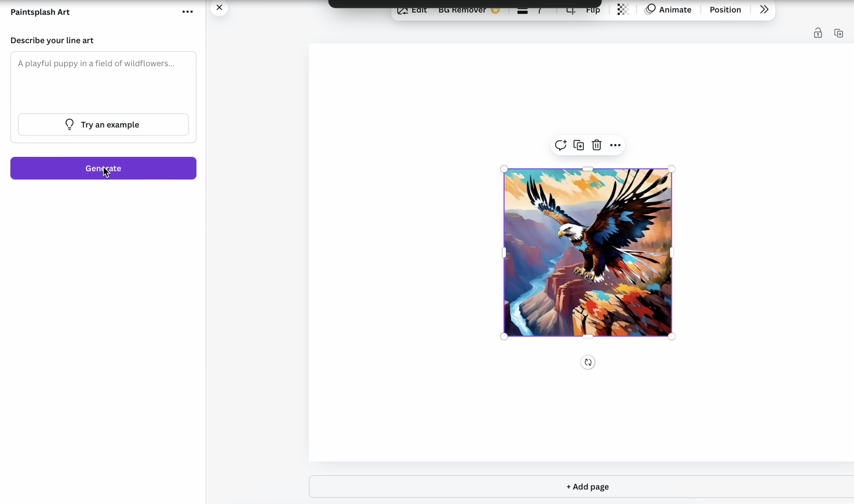This screenshot has width=854, height=504.
Task: Expand toolbar overflow double chevron
Action: tap(764, 10)
